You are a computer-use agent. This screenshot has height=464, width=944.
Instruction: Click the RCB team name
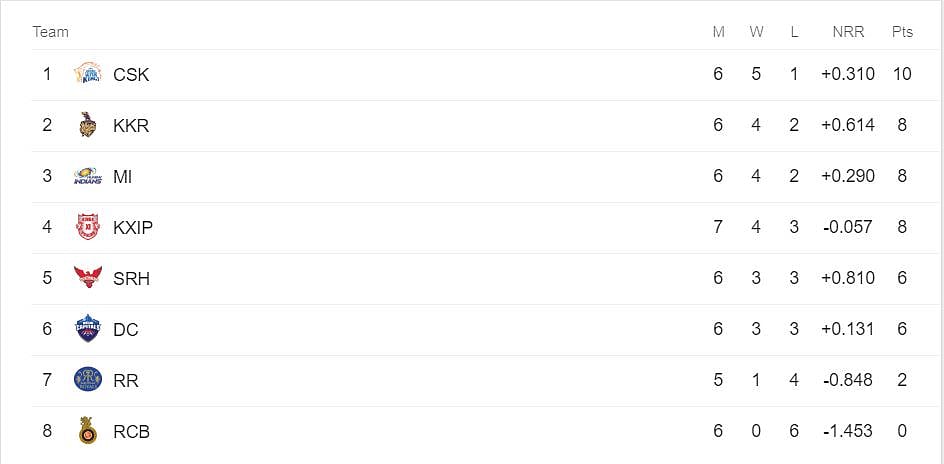coord(132,432)
